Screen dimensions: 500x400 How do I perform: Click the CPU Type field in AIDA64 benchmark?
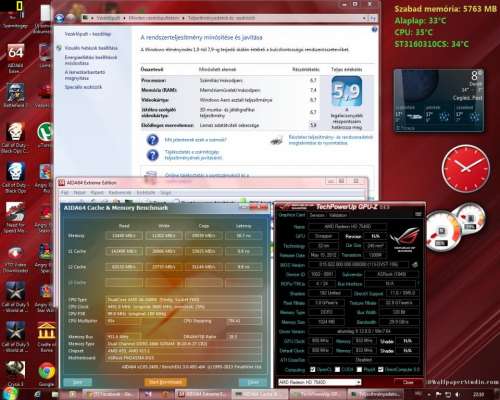tap(183, 300)
